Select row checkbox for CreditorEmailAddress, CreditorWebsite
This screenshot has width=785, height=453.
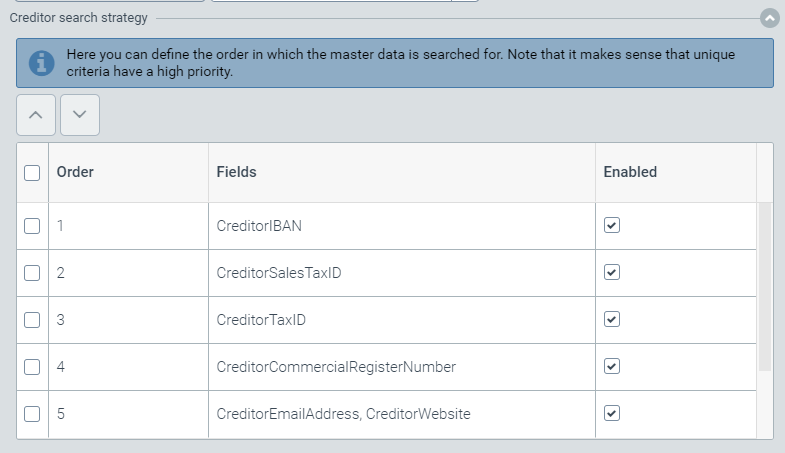coord(32,414)
